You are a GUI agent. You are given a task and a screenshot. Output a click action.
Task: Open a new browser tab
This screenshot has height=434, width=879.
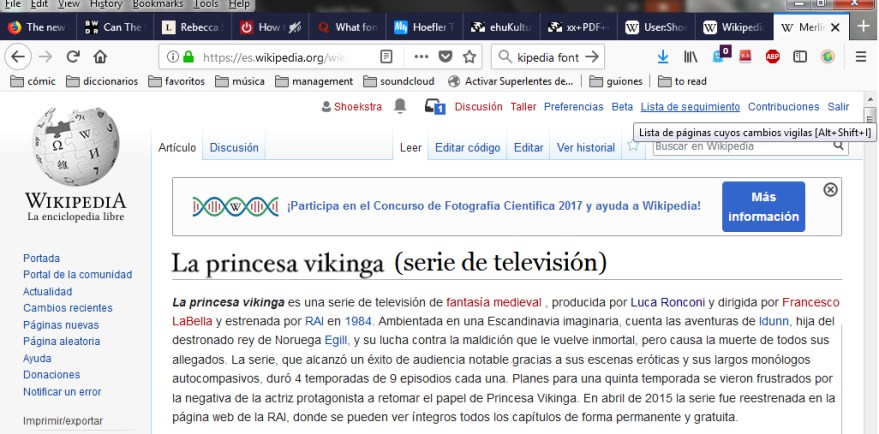pyautogui.click(x=863, y=27)
